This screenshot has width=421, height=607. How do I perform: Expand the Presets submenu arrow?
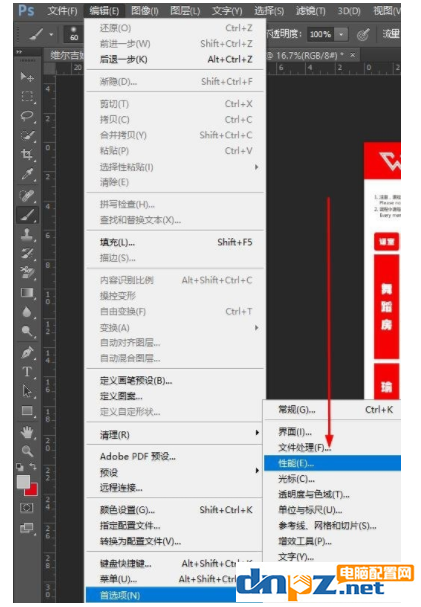tap(257, 471)
